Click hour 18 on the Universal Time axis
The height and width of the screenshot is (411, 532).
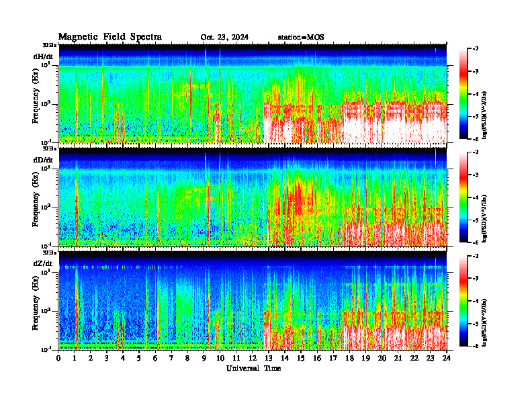[349, 358]
